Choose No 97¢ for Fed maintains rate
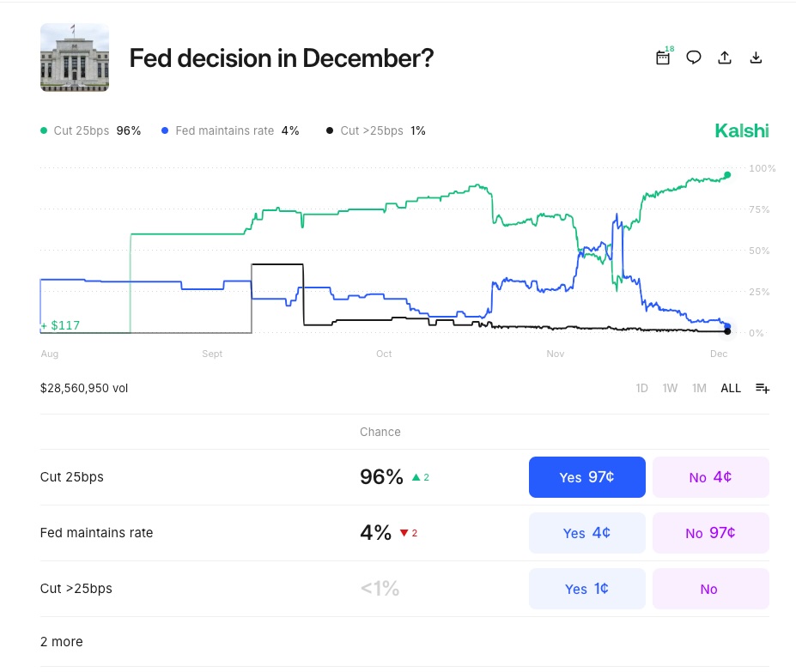796x672 pixels. click(710, 533)
